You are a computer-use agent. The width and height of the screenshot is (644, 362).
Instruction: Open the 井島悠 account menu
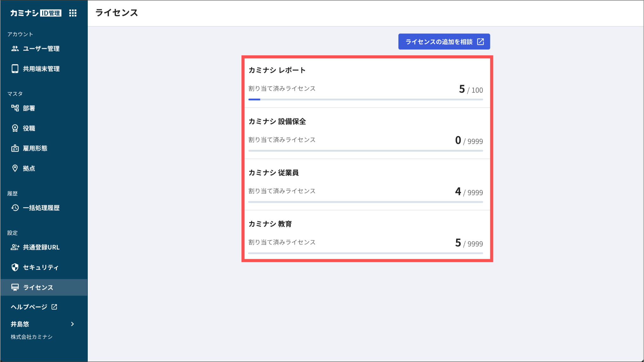[20, 324]
